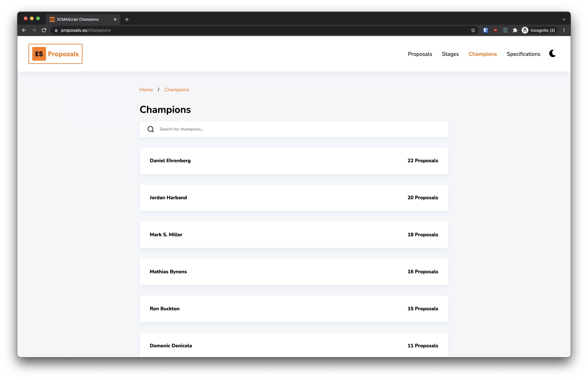This screenshot has height=380, width=588.
Task: Switch to the Incognito profile indicator
Action: (539, 30)
